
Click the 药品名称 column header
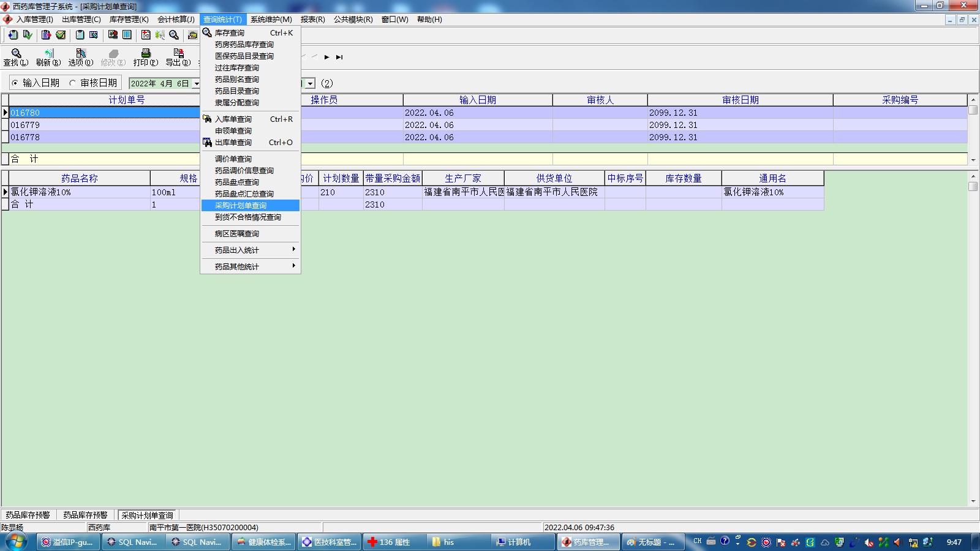tap(80, 178)
